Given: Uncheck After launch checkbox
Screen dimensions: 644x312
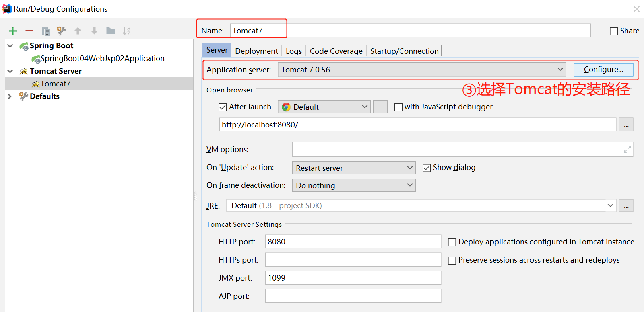Looking at the screenshot, I should coord(223,107).
